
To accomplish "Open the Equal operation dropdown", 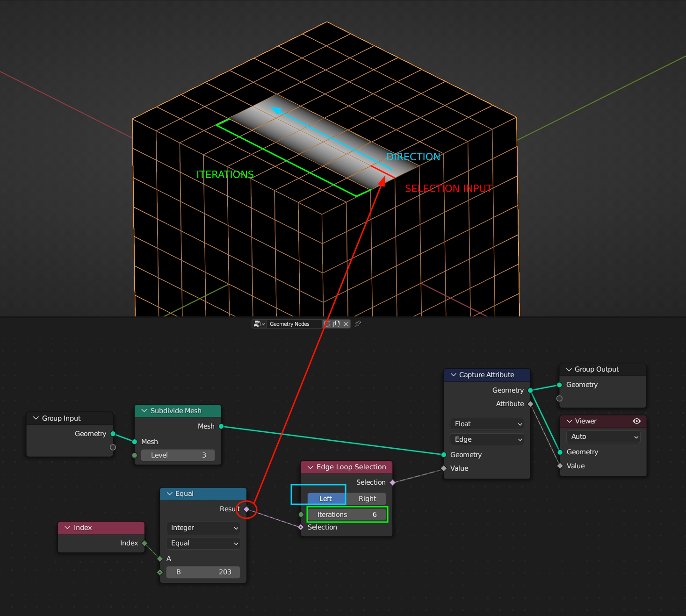I will [203, 543].
